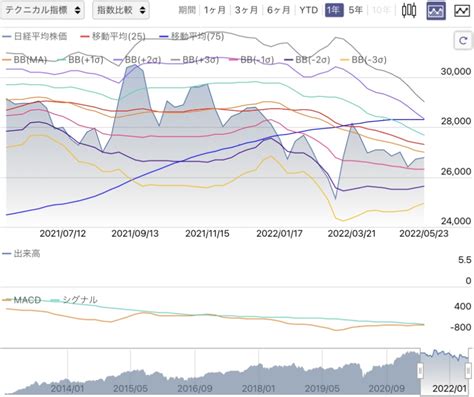The image size is (474, 397).
Task: Click the 2020/09 point in navigator
Action: (387, 388)
